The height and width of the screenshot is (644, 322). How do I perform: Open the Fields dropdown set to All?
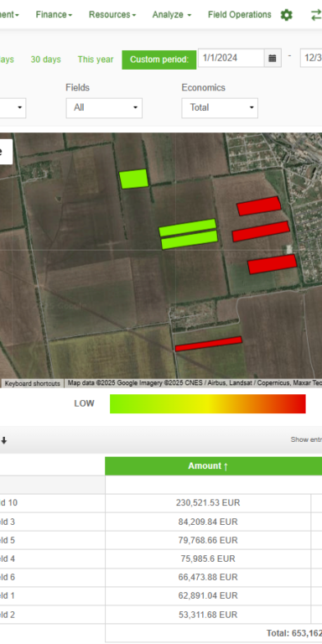coord(104,108)
